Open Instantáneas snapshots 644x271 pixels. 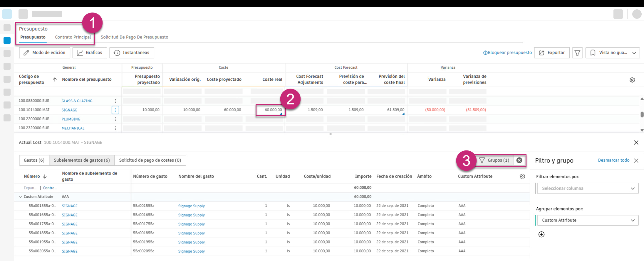[132, 53]
